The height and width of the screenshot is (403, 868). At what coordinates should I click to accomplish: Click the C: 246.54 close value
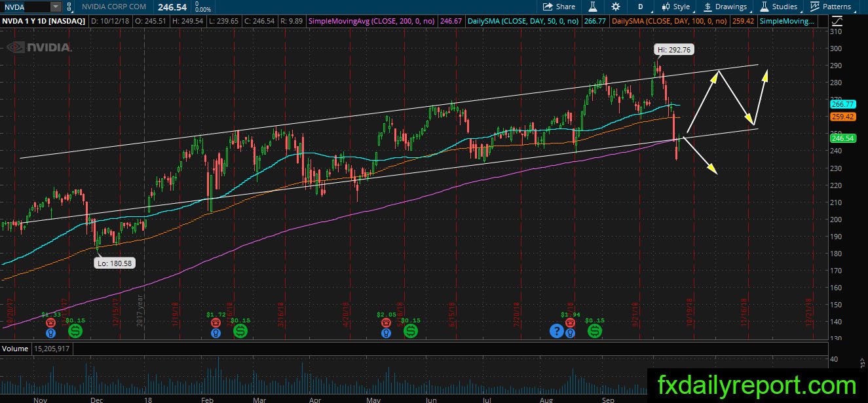pyautogui.click(x=258, y=22)
